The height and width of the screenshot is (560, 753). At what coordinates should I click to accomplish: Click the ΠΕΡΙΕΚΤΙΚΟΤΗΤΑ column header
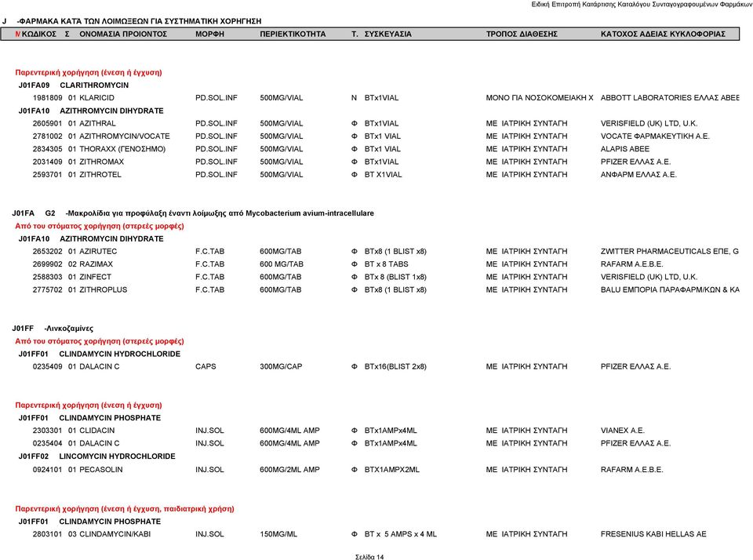coord(293,34)
